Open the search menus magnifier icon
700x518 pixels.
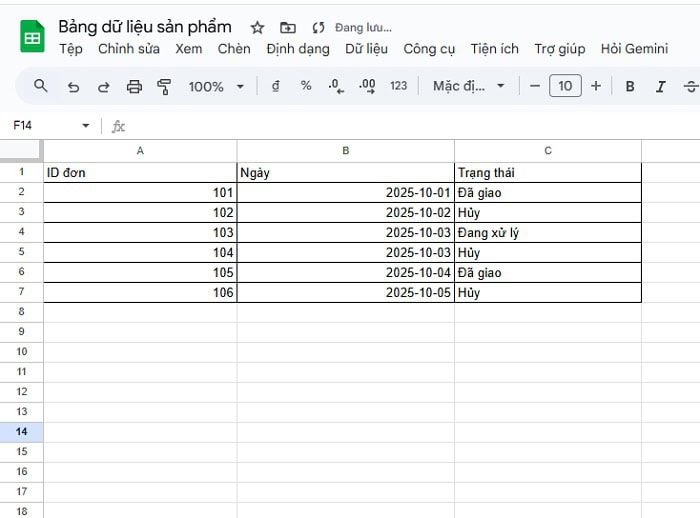pos(41,86)
